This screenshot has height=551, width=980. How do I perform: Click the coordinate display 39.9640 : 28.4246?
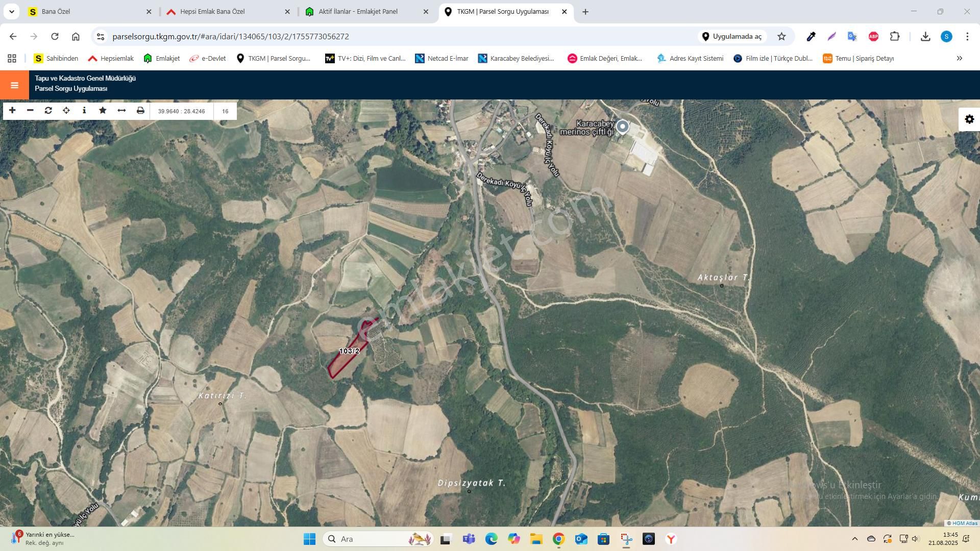click(181, 111)
